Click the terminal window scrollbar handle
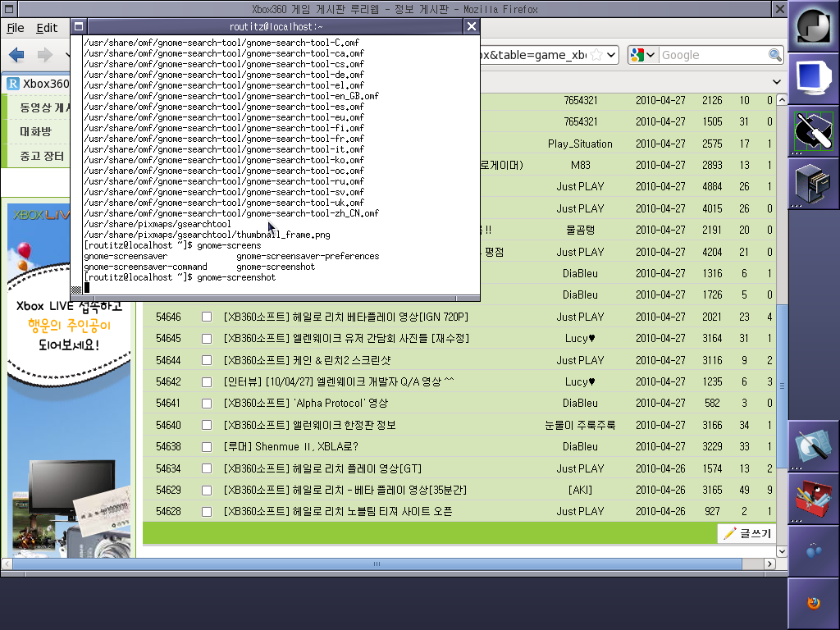This screenshot has width=840, height=630. coord(76,290)
